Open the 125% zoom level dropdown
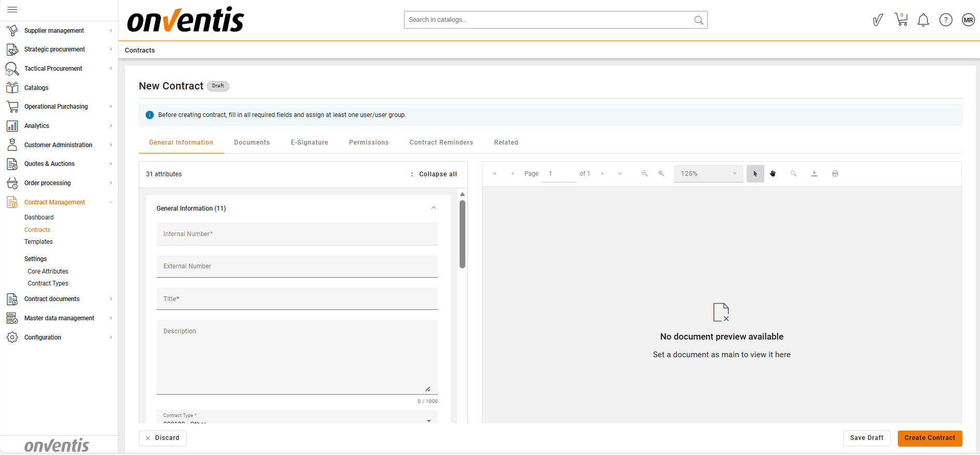The image size is (980, 455). click(x=708, y=174)
